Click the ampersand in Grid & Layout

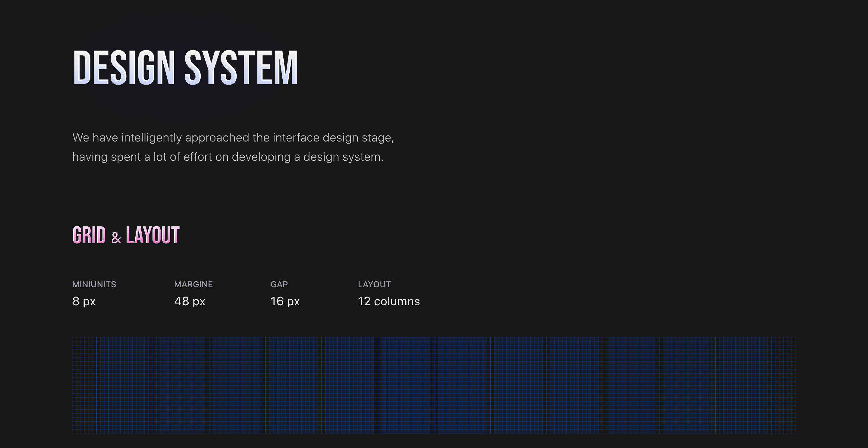click(116, 238)
